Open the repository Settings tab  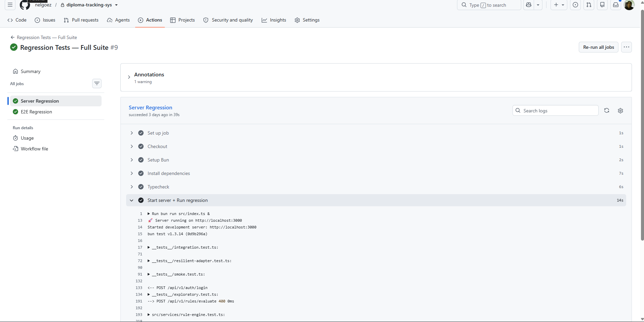(307, 20)
